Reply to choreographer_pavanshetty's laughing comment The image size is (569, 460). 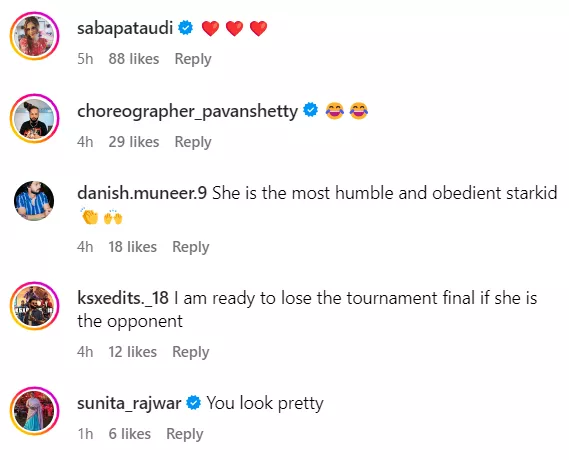tap(193, 142)
